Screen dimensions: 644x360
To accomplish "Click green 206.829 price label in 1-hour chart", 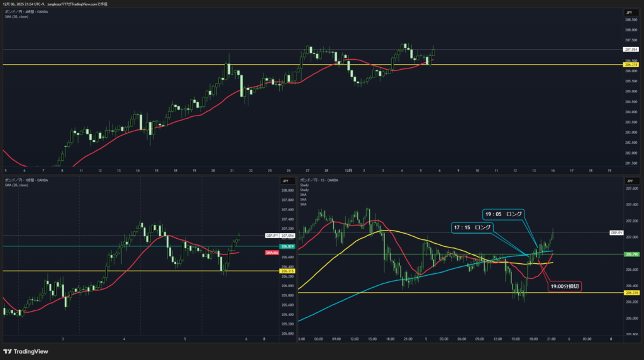I will coord(287,246).
